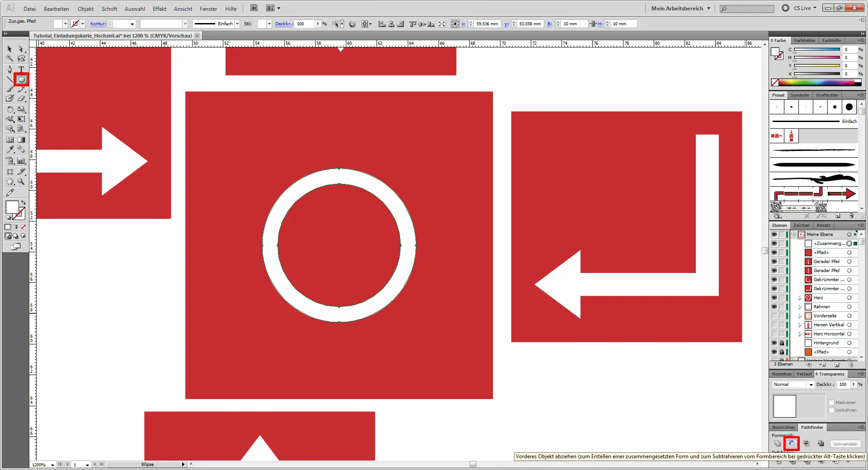Select the Magic Wand tool

[x=10, y=58]
